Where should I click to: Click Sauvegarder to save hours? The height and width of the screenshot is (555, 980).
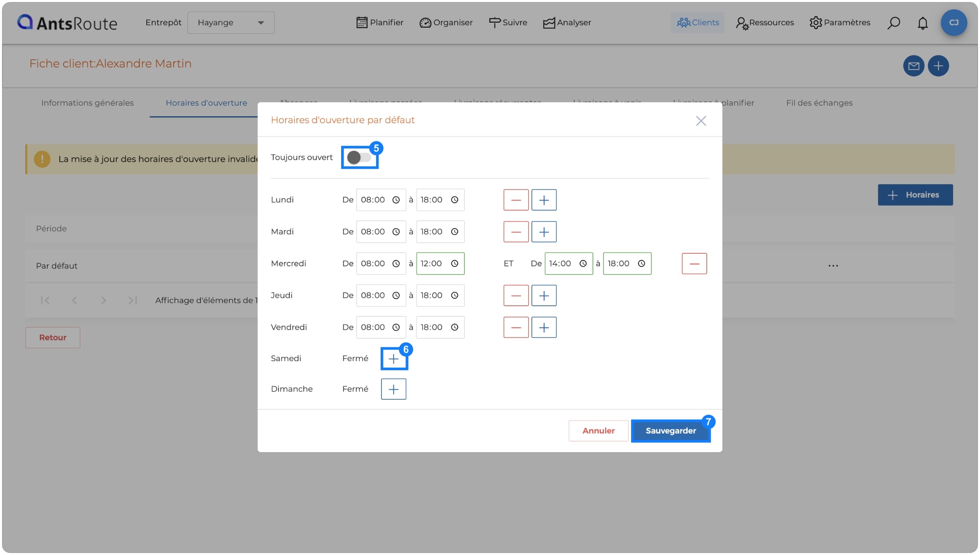pos(671,431)
